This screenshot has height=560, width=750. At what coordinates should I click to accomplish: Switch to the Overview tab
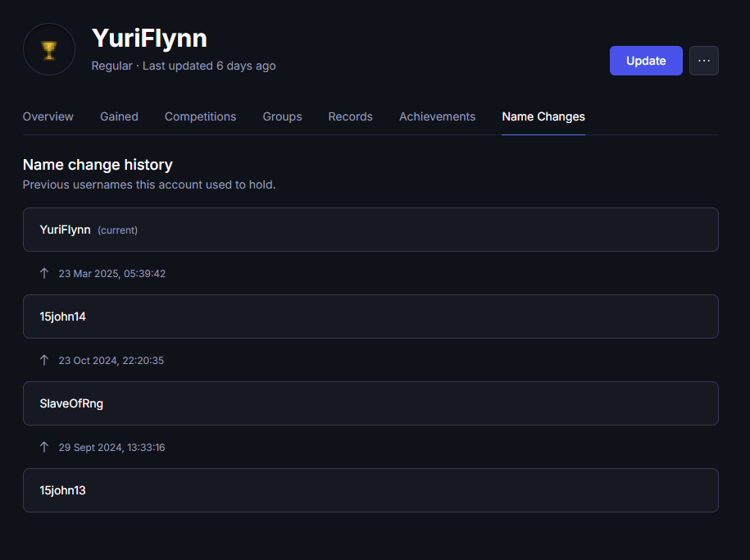coord(48,116)
